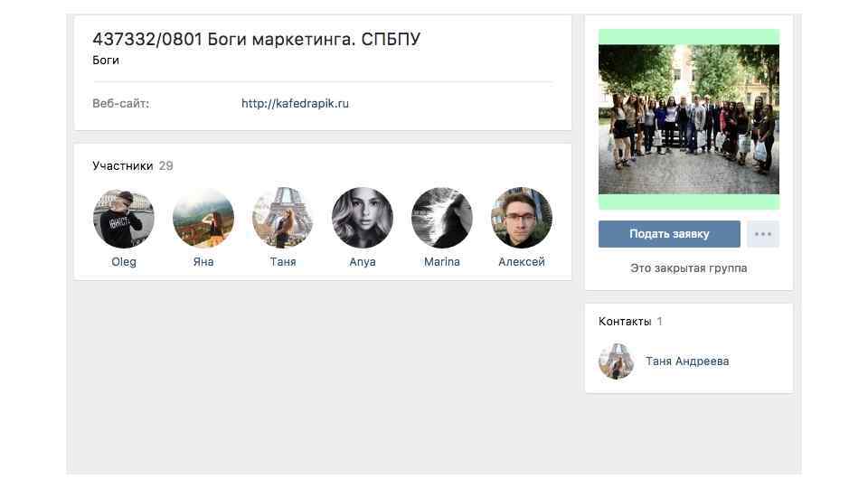868x488 pixels.
Task: Open Алексей's round avatar photo
Action: [522, 218]
